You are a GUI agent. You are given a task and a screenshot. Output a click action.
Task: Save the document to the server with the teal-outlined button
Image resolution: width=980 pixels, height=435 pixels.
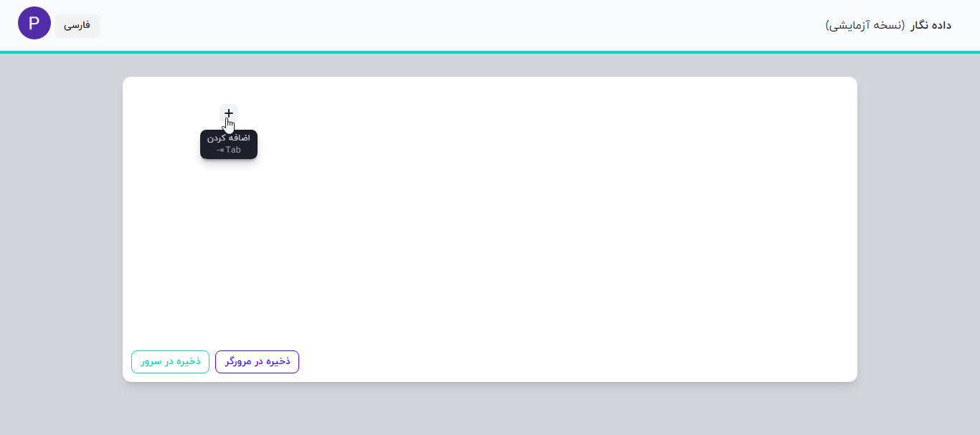tap(170, 362)
